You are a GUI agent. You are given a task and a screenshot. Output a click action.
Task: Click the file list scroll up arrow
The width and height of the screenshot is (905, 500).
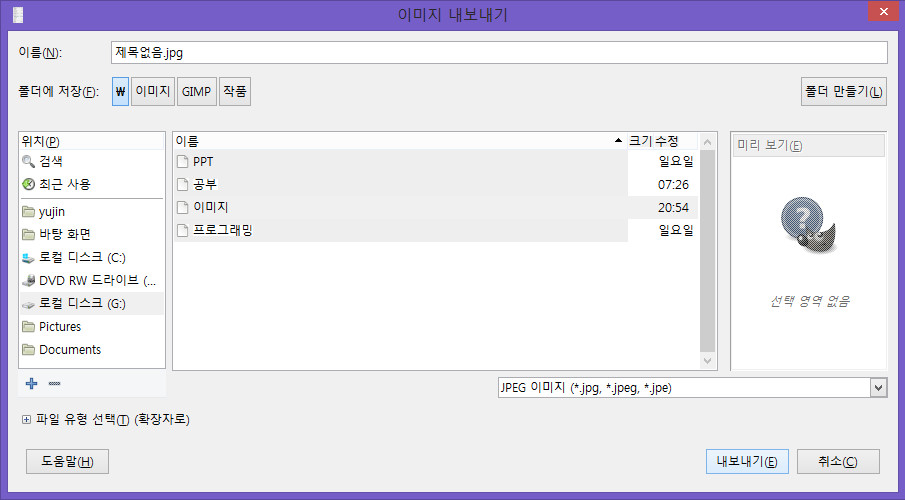(x=708, y=142)
